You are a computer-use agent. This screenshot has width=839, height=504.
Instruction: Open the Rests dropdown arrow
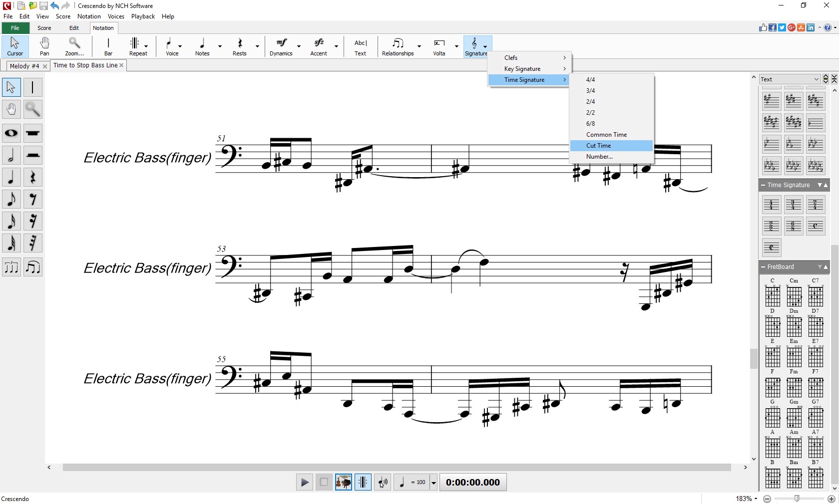[257, 46]
